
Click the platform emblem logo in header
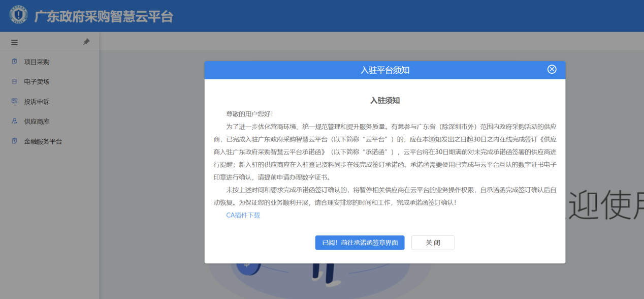(x=19, y=15)
